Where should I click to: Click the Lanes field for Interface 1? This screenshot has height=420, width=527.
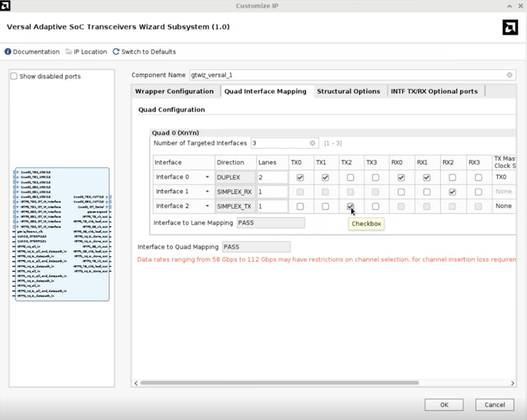click(272, 192)
